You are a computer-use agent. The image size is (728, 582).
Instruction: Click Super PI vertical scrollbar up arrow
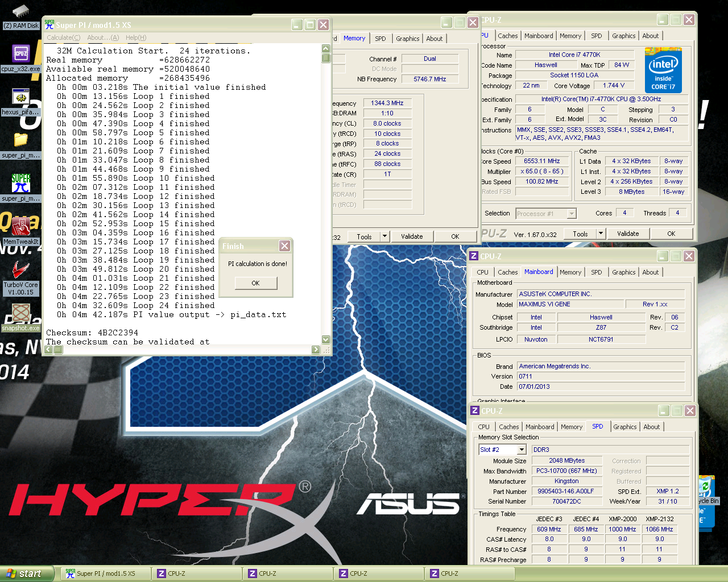click(326, 49)
